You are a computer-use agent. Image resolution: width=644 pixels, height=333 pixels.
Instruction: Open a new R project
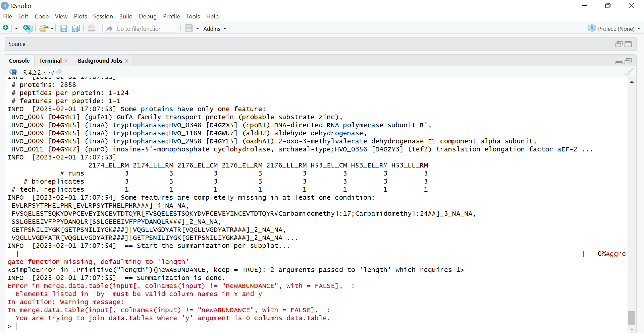tap(28, 28)
